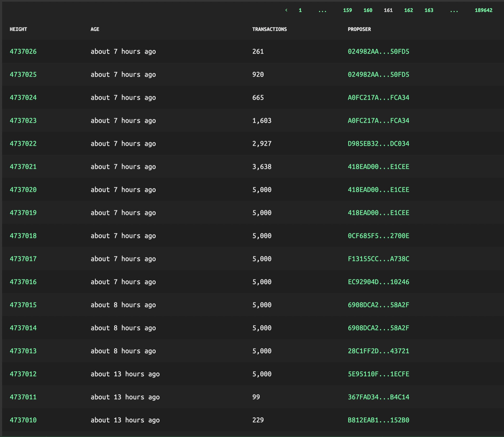Screen dimensions: 504x437
Task: Open block height 4737010
Action: (x=23, y=420)
